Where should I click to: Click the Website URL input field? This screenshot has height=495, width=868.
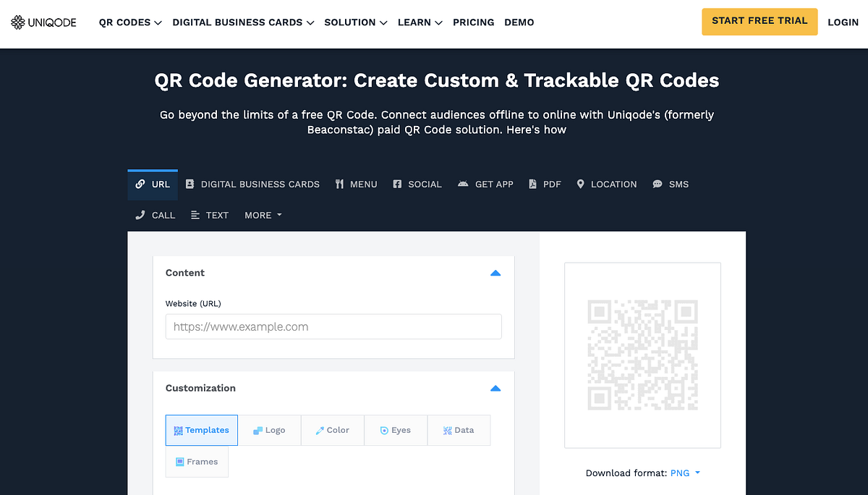click(x=333, y=326)
